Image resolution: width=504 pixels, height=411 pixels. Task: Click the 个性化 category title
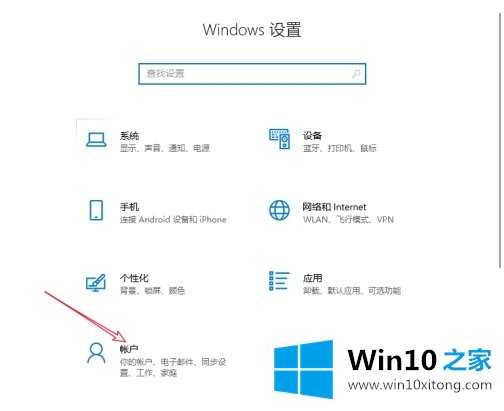point(134,278)
